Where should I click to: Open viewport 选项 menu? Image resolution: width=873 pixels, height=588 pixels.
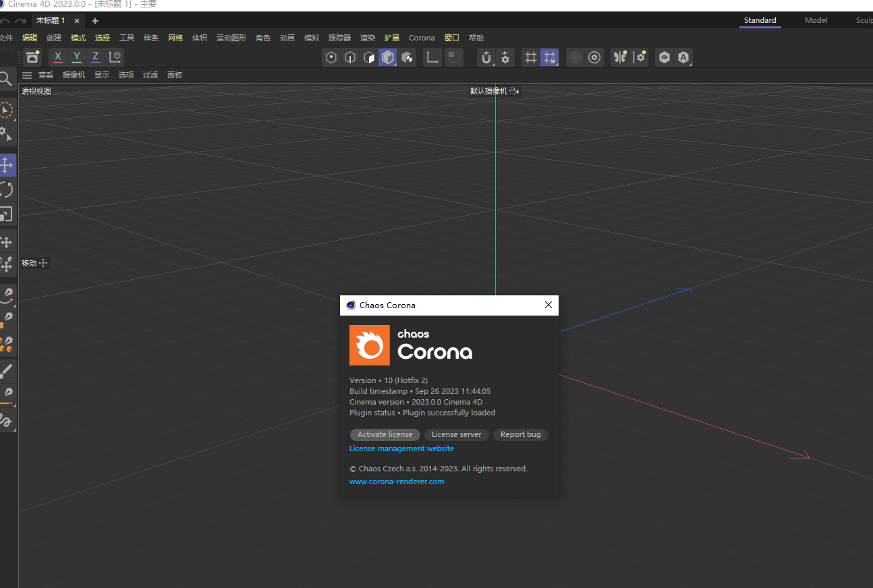click(x=126, y=75)
